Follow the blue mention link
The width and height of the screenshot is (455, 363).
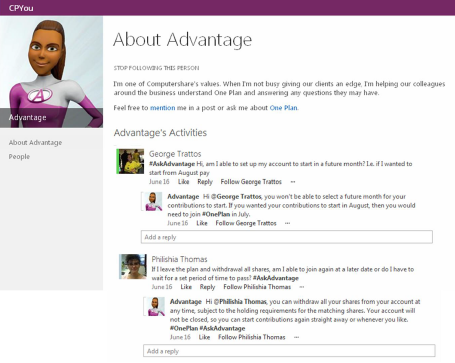(x=162, y=108)
